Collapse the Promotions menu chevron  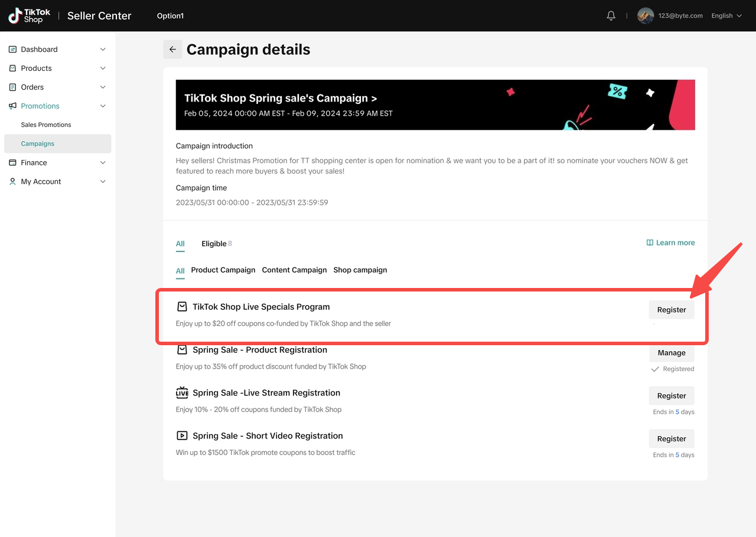click(x=103, y=106)
